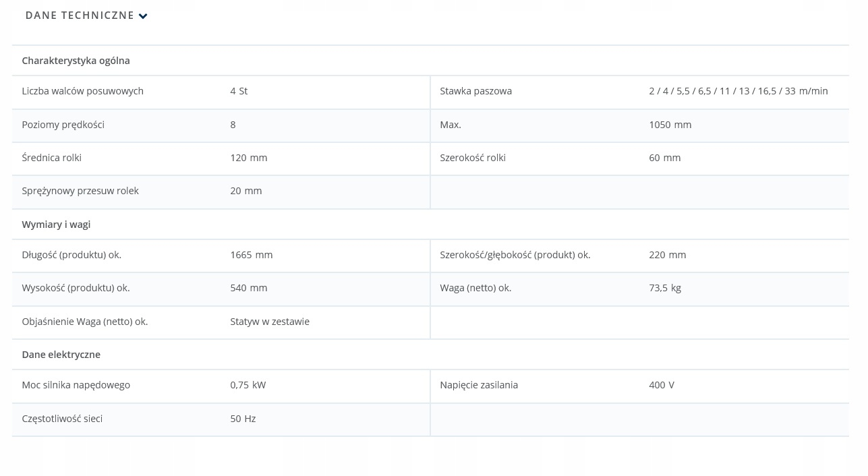The width and height of the screenshot is (868, 476).
Task: Click the Statyw w zestawie text
Action: pos(269,322)
